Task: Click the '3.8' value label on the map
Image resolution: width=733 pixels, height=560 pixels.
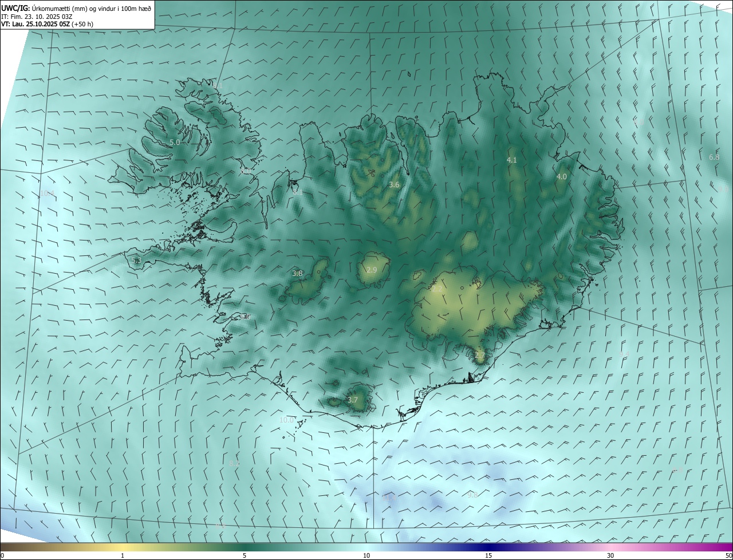Action: [297, 273]
